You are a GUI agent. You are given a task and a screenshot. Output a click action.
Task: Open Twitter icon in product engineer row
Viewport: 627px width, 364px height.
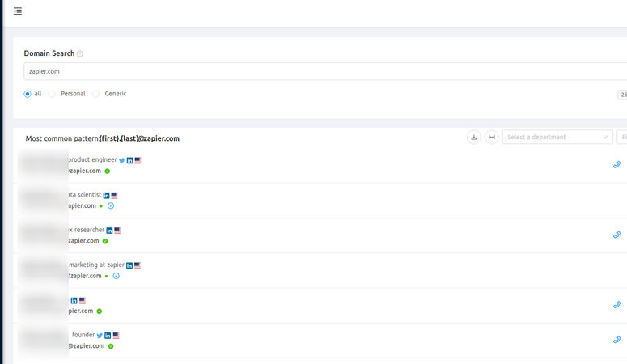(122, 160)
